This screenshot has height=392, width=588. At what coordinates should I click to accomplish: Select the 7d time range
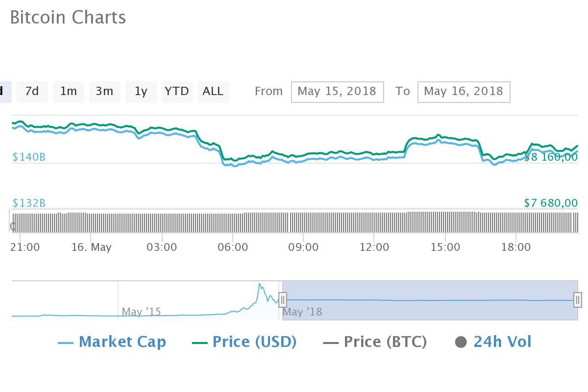(32, 92)
